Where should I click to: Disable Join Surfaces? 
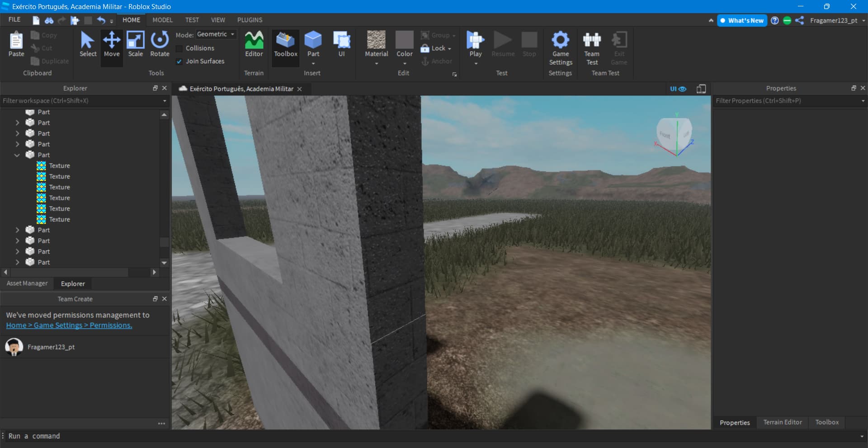point(179,61)
